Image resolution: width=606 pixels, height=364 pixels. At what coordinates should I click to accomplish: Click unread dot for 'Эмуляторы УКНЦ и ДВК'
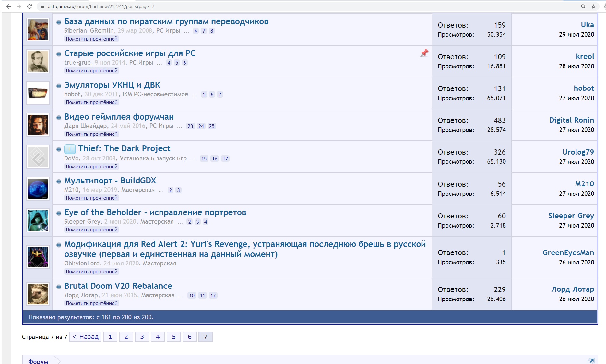point(59,86)
